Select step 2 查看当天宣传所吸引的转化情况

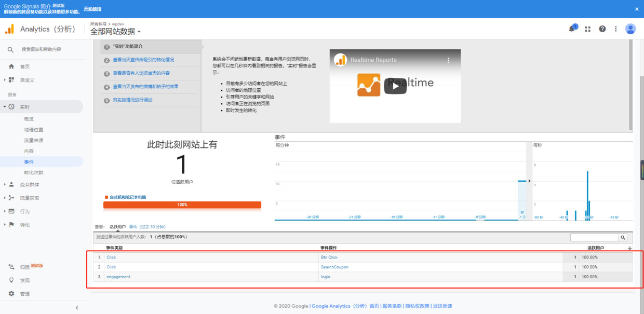[143, 60]
